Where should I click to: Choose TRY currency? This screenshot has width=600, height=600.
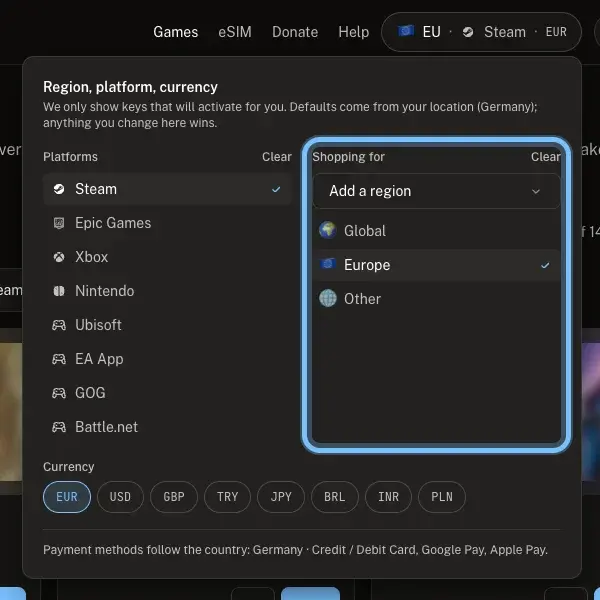[x=228, y=497]
